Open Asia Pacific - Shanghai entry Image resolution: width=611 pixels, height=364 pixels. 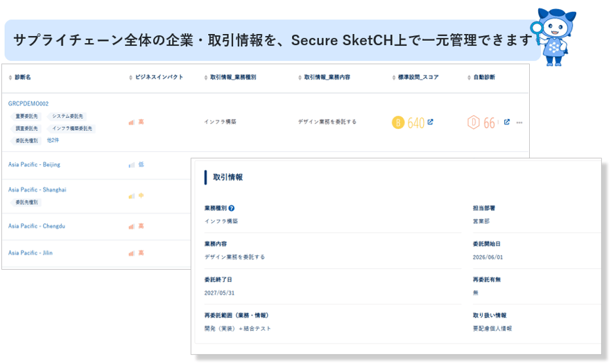[37, 190]
